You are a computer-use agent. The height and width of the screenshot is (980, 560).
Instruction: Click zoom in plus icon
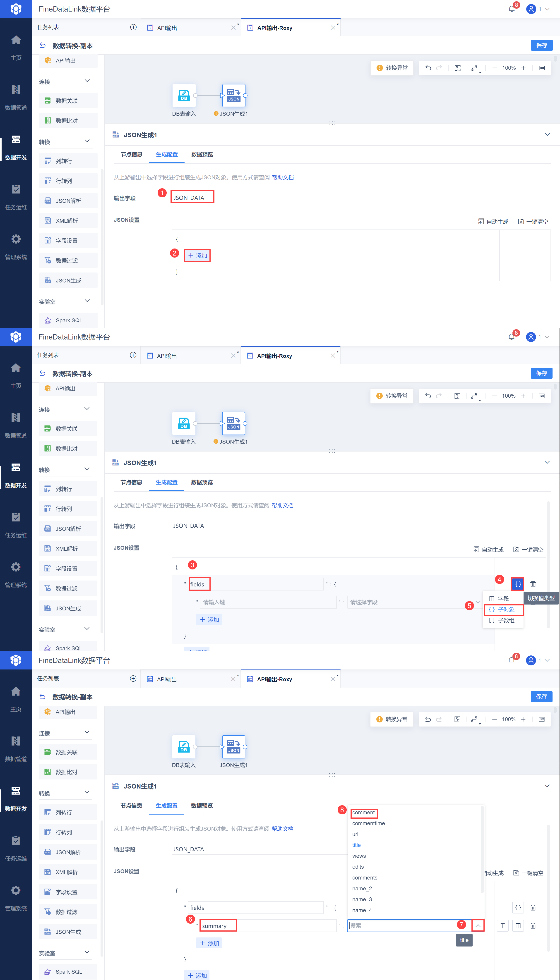[523, 68]
